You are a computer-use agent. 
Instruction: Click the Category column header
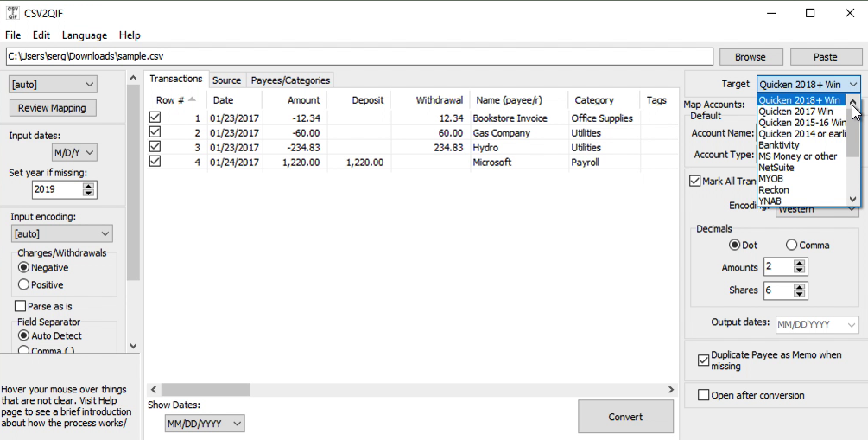(x=604, y=99)
